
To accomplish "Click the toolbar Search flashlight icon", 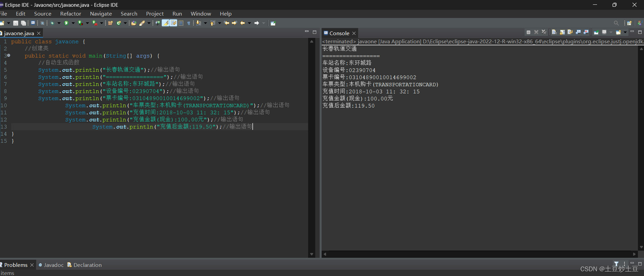I will (x=142, y=23).
